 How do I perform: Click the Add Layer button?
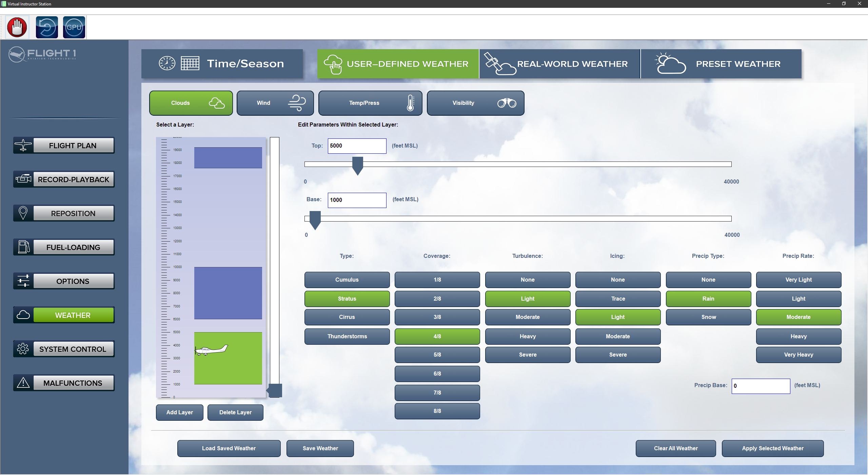[x=179, y=412]
